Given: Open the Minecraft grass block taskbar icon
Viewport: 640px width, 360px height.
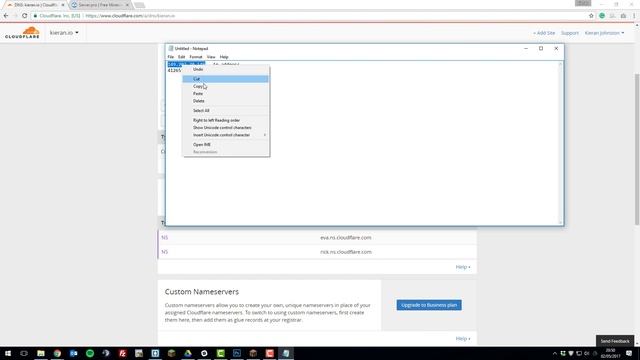Looking at the screenshot, I should pyautogui.click(x=171, y=353).
